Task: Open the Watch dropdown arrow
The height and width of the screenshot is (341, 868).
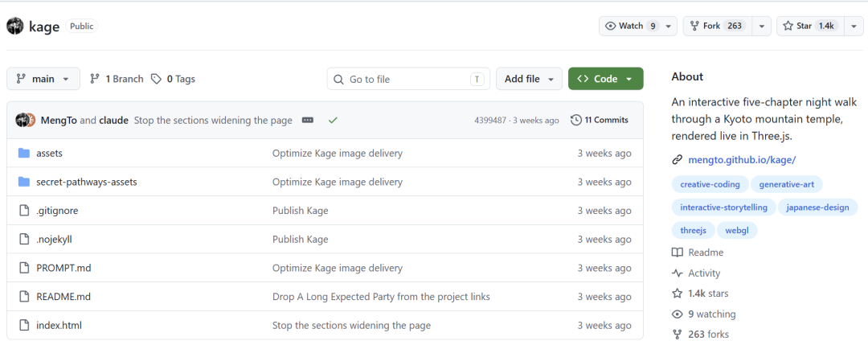Action: pyautogui.click(x=668, y=26)
